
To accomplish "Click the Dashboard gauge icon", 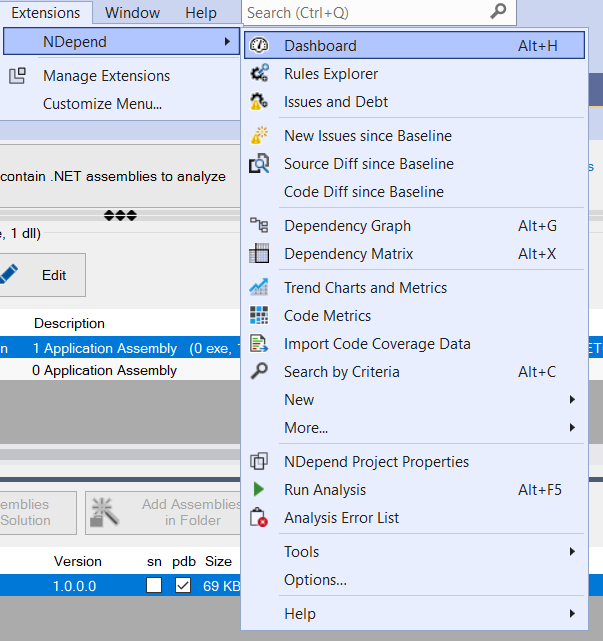I will (x=259, y=45).
